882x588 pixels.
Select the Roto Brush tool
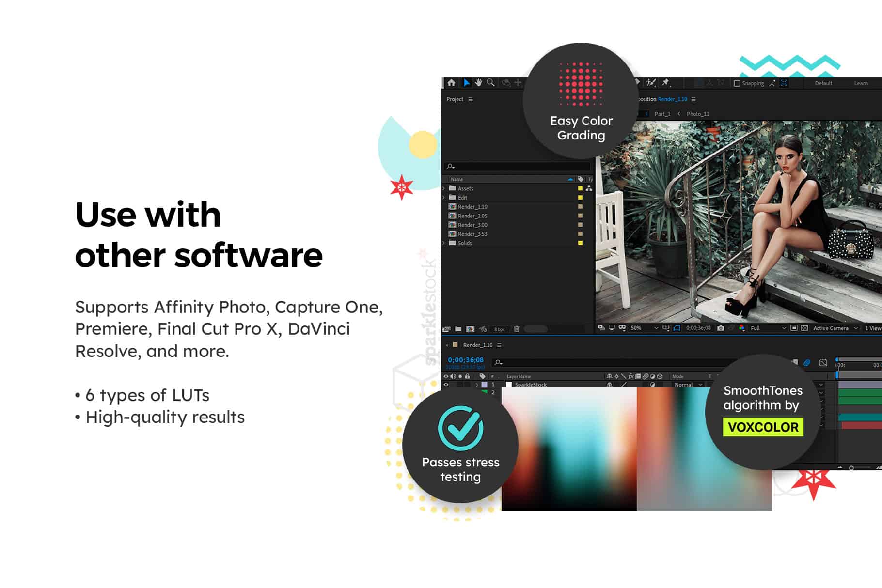coord(651,83)
